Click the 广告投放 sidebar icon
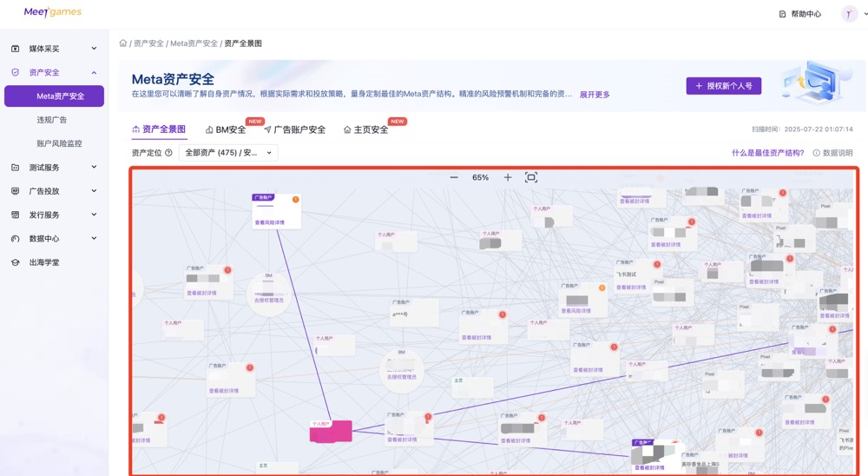 (16, 191)
